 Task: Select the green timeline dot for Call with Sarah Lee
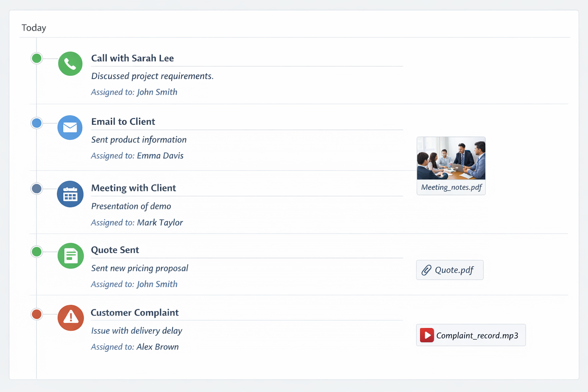pos(37,58)
